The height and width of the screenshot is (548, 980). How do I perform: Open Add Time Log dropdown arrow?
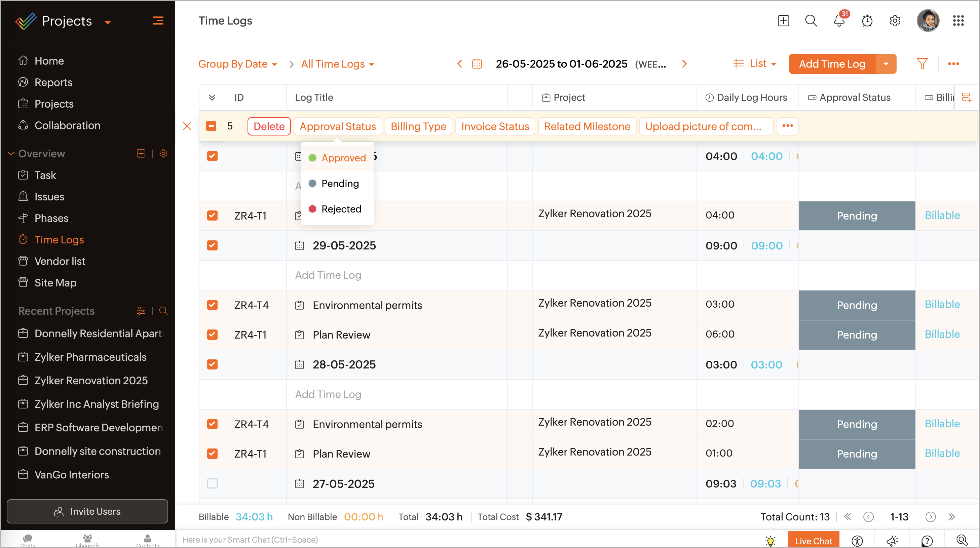886,64
